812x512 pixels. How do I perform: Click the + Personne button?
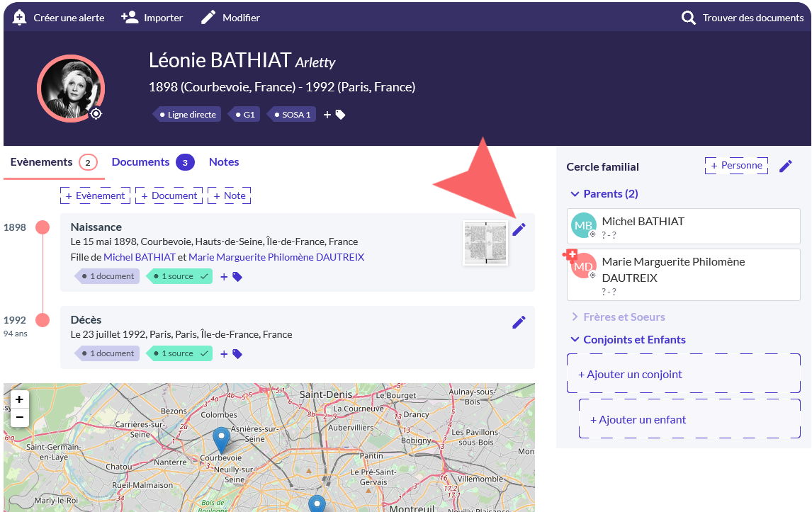736,166
